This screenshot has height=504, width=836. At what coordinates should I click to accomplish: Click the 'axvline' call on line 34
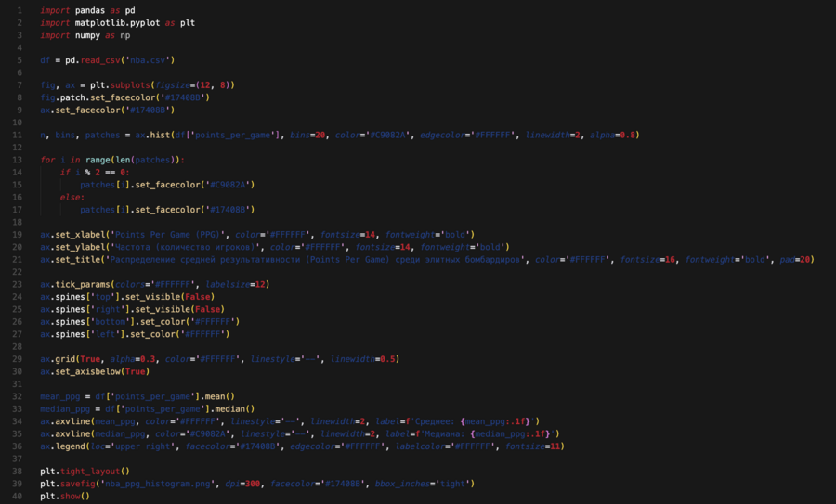click(x=72, y=421)
